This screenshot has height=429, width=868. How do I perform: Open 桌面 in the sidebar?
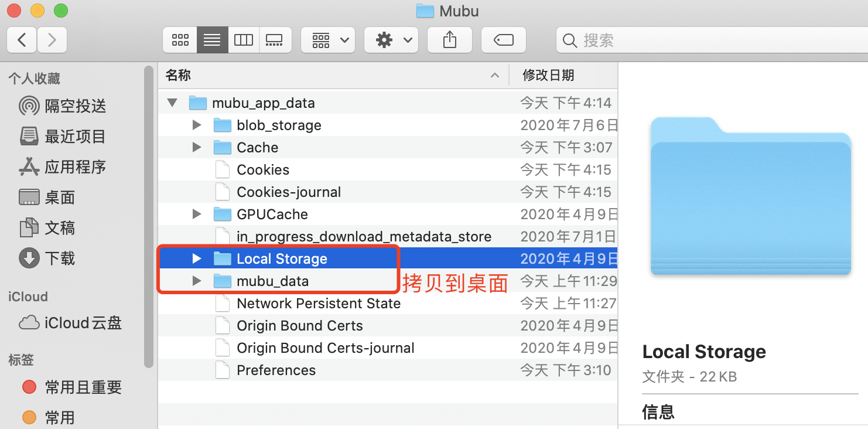pos(48,198)
